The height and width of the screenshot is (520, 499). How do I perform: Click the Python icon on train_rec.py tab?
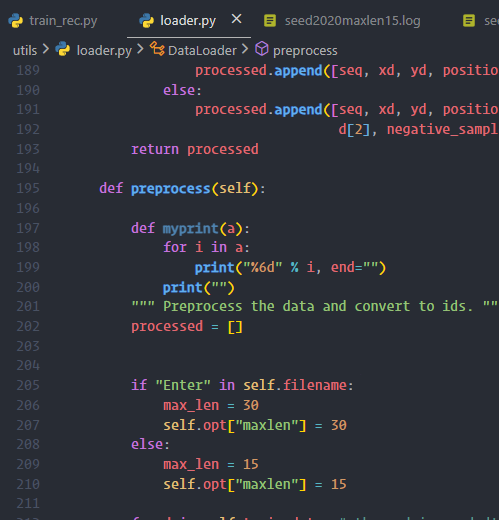[x=15, y=21]
